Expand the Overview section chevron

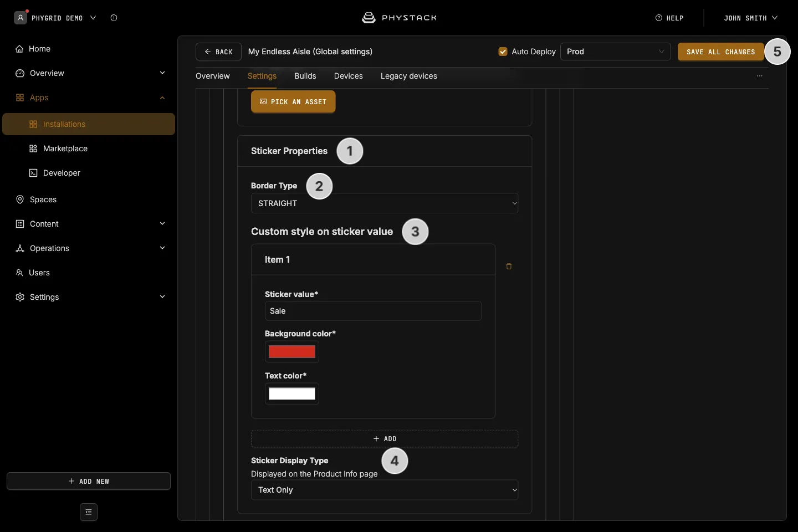162,73
